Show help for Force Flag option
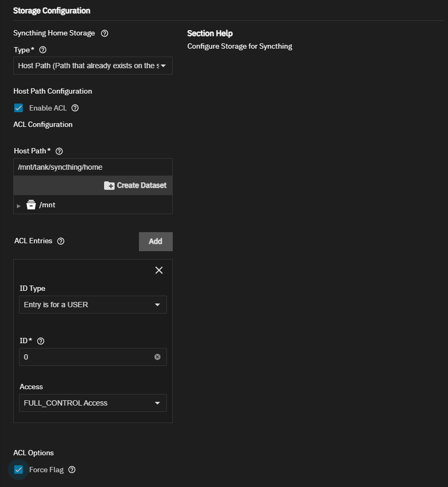The width and height of the screenshot is (448, 487). [72, 470]
